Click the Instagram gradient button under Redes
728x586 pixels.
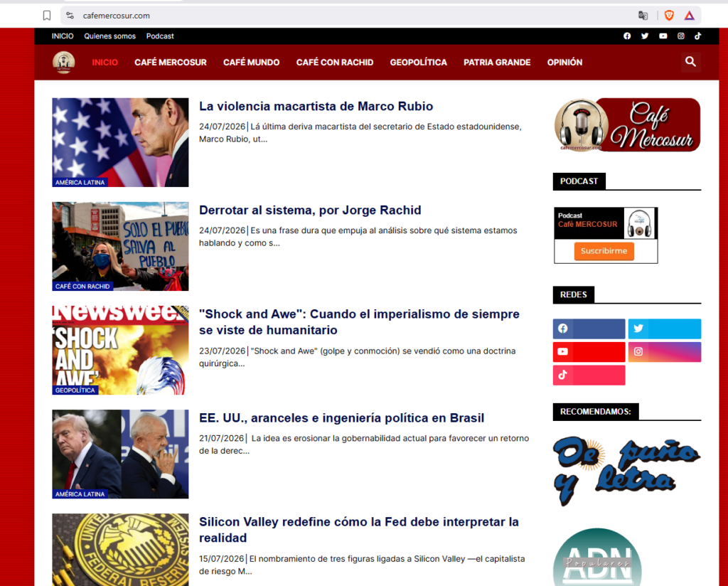[x=665, y=351]
